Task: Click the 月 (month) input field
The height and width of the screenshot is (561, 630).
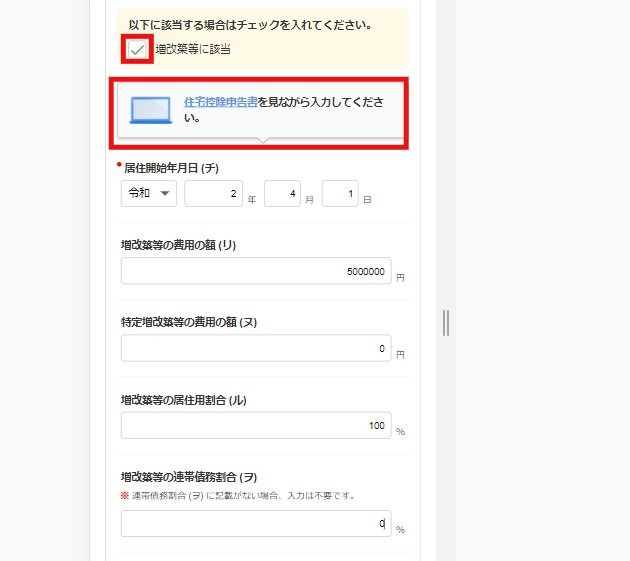Action: [282, 193]
